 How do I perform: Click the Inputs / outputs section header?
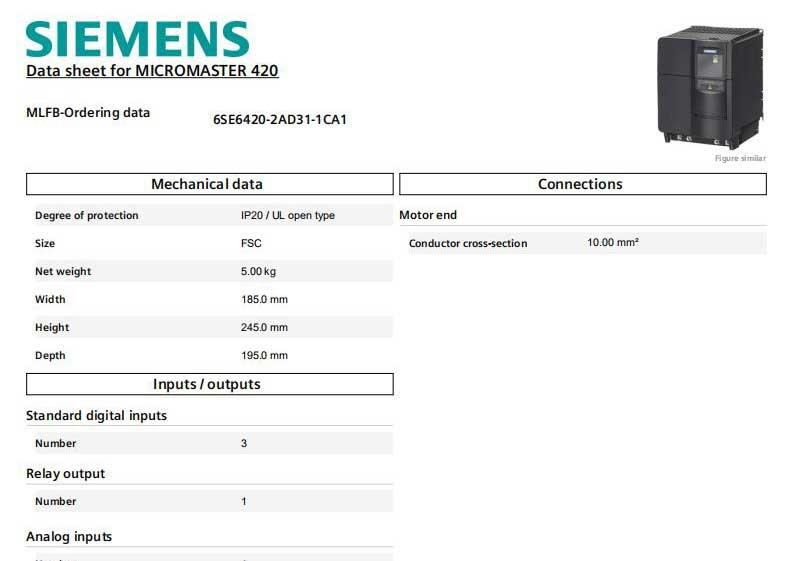(208, 384)
